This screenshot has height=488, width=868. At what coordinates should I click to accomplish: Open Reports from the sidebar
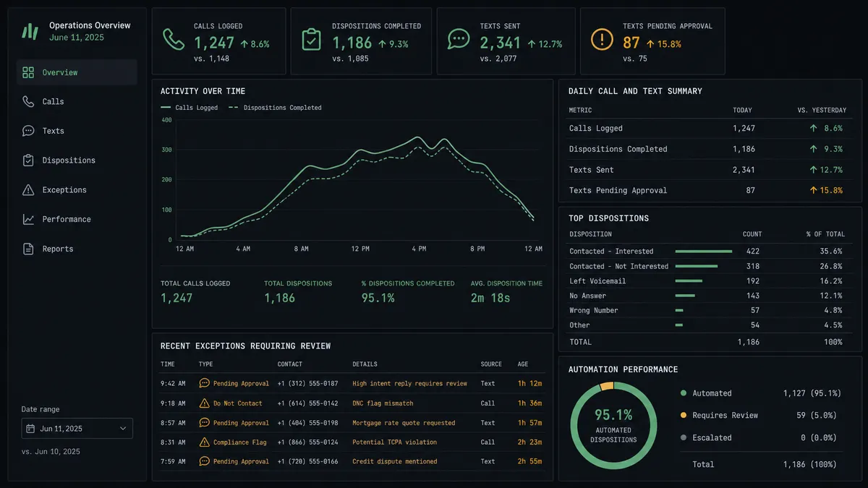coord(77,249)
